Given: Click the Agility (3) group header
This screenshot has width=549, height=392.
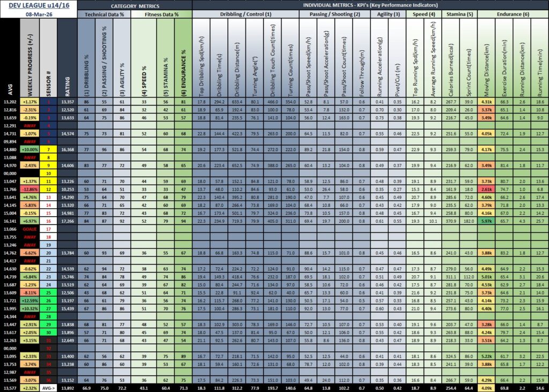Looking at the screenshot, I should [x=388, y=13].
